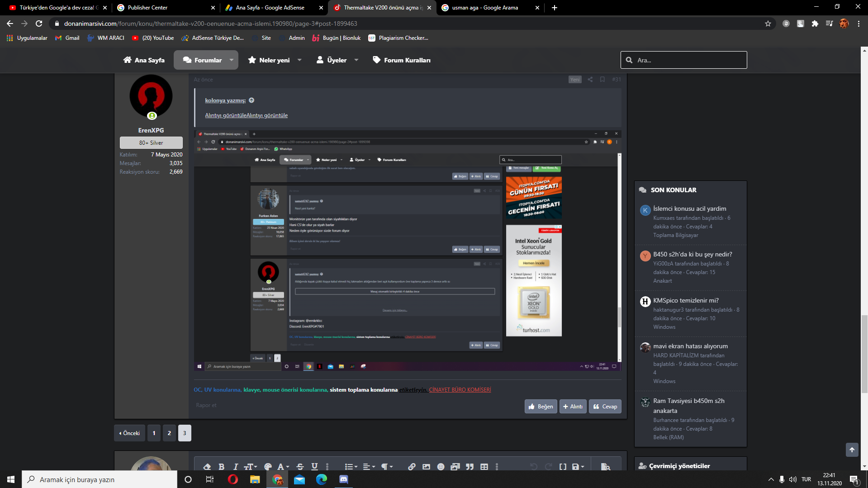The image size is (868, 488).
Task: Open Forum Kuralları nav item
Action: [402, 60]
